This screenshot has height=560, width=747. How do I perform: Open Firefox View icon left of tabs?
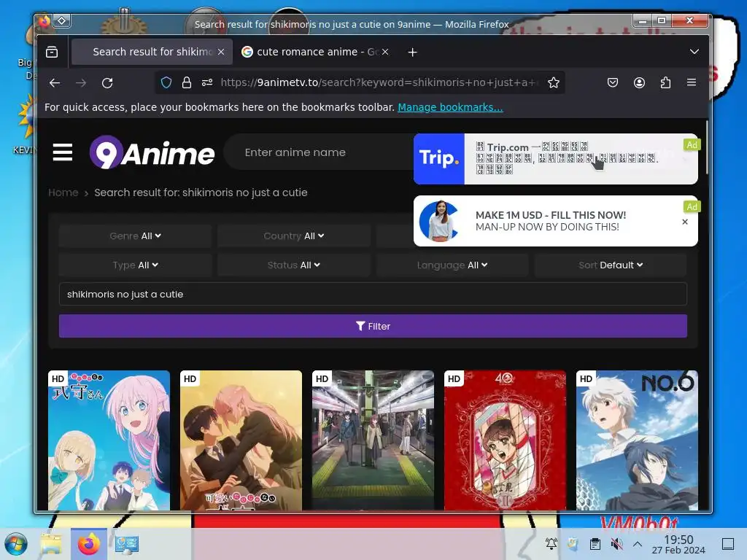52,52
